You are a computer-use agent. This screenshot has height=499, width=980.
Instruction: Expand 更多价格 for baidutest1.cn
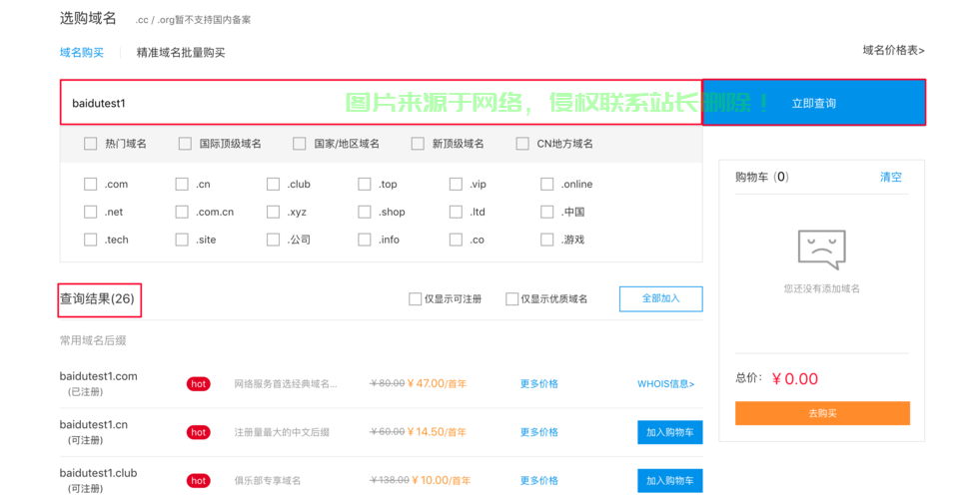coord(538,432)
